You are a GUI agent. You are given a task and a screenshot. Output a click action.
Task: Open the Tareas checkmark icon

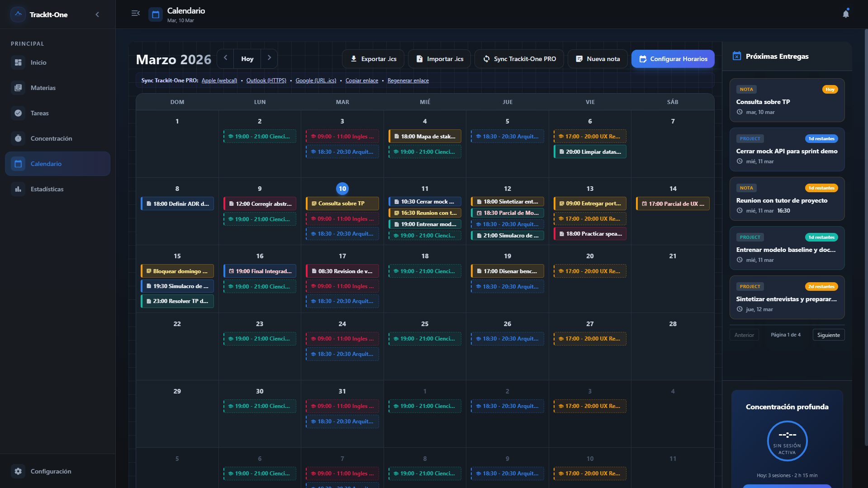pos(18,113)
